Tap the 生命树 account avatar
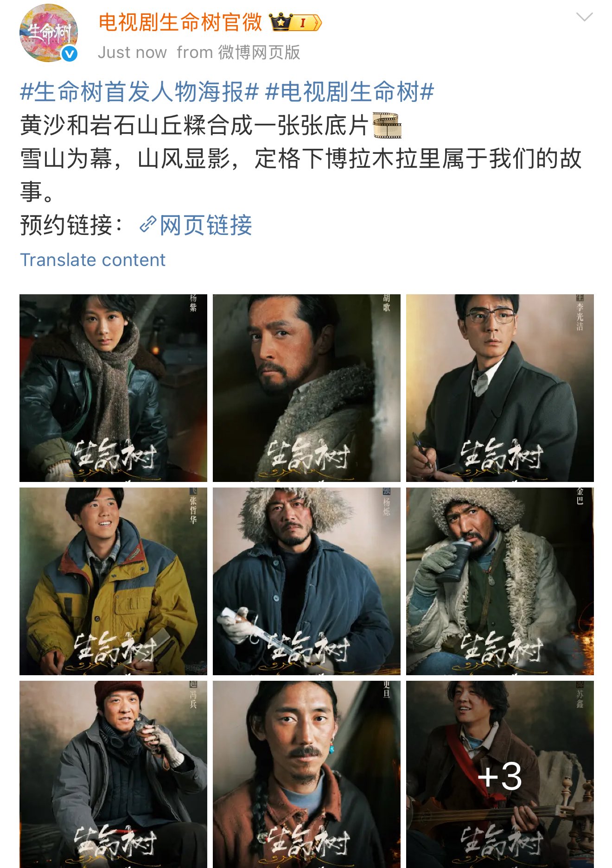The height and width of the screenshot is (868, 612). 48,32
